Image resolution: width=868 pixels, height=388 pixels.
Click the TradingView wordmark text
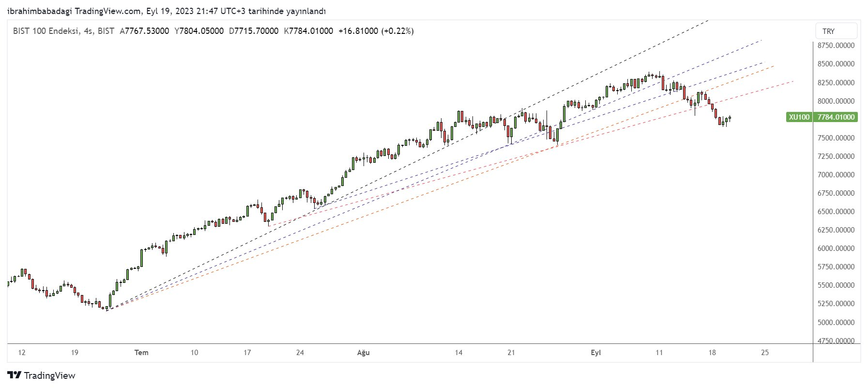tap(50, 375)
